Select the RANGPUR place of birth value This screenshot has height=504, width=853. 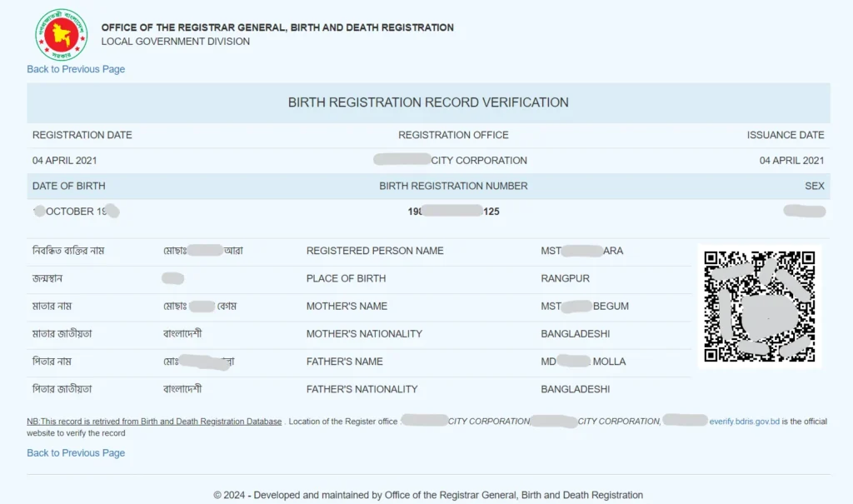tap(565, 278)
